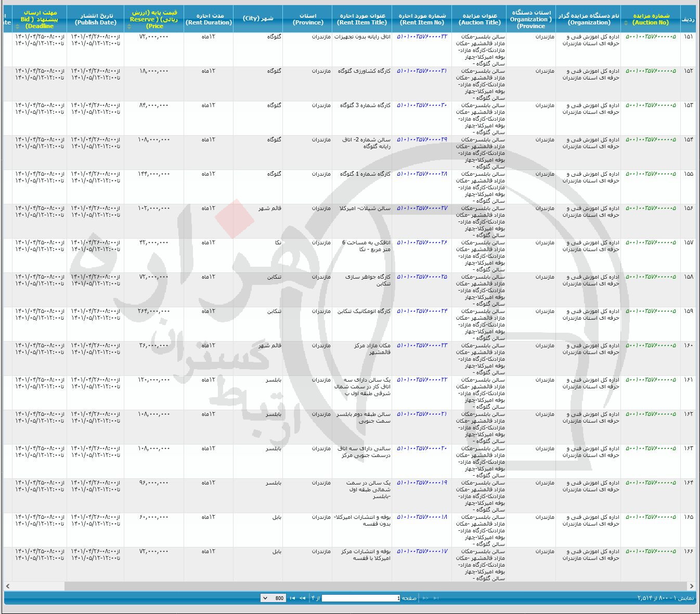This screenshot has height=614, width=700.
Task: Open the auction number link in row ۱۵۶
Action: click(651, 208)
